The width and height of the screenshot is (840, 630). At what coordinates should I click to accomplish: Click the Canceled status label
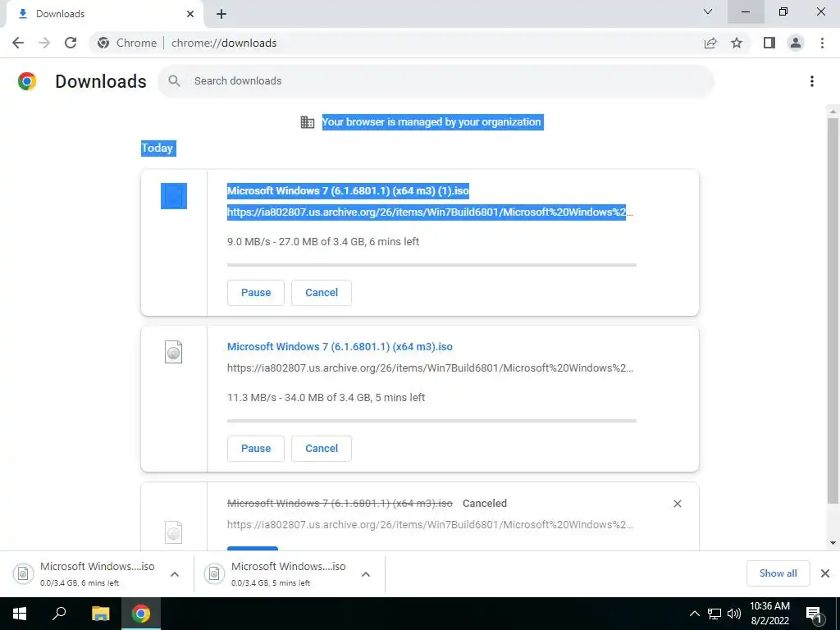coord(484,504)
